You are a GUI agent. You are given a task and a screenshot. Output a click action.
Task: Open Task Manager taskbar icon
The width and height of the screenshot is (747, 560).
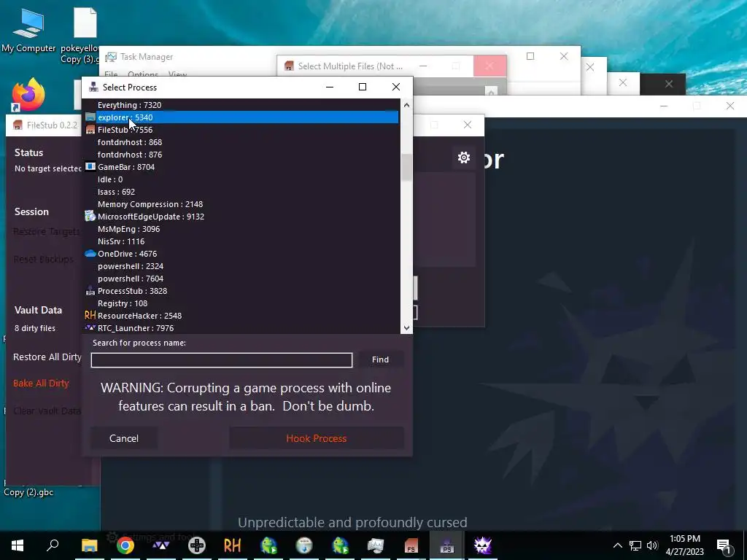[376, 545]
